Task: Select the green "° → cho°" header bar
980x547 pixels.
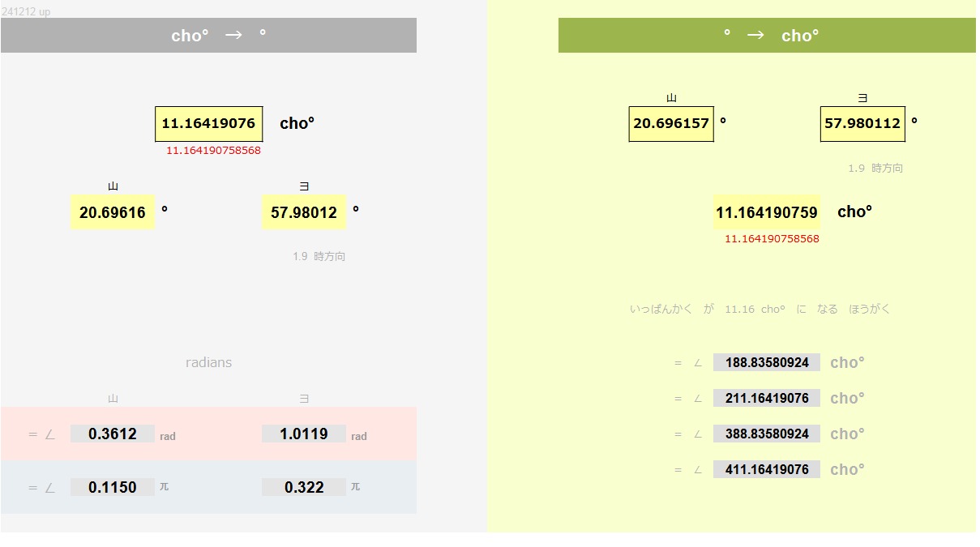Action: click(767, 36)
